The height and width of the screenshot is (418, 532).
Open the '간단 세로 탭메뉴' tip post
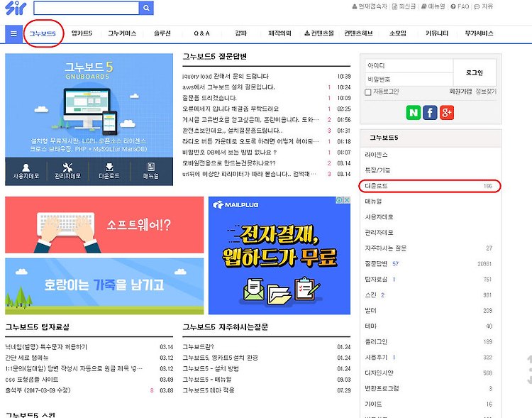coord(27,358)
